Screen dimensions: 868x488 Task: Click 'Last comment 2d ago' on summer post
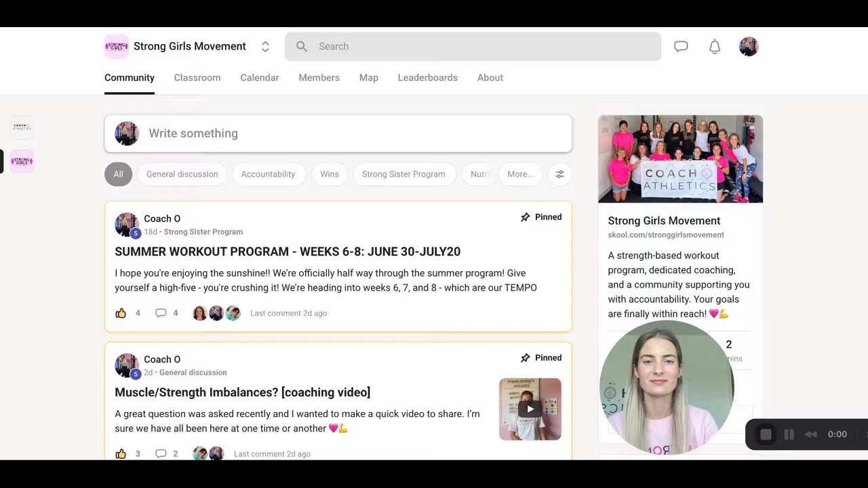288,313
